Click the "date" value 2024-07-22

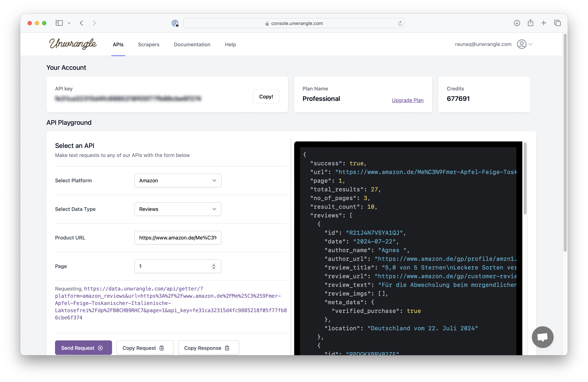tap(374, 241)
